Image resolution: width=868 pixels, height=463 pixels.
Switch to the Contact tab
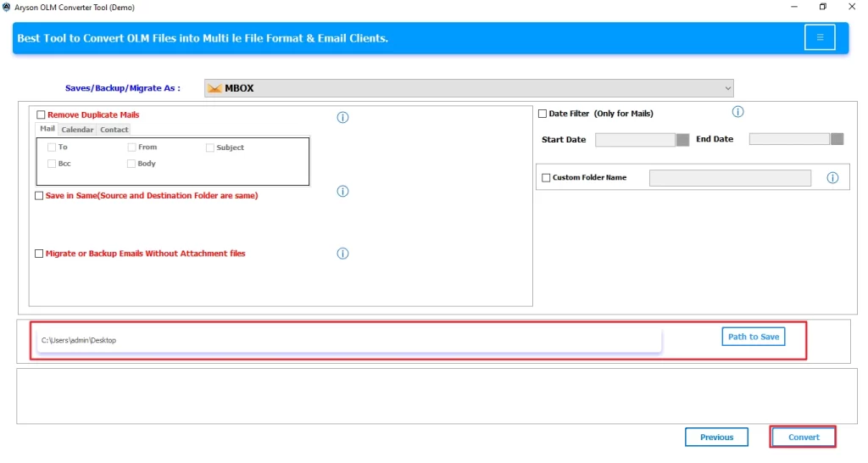click(x=114, y=130)
